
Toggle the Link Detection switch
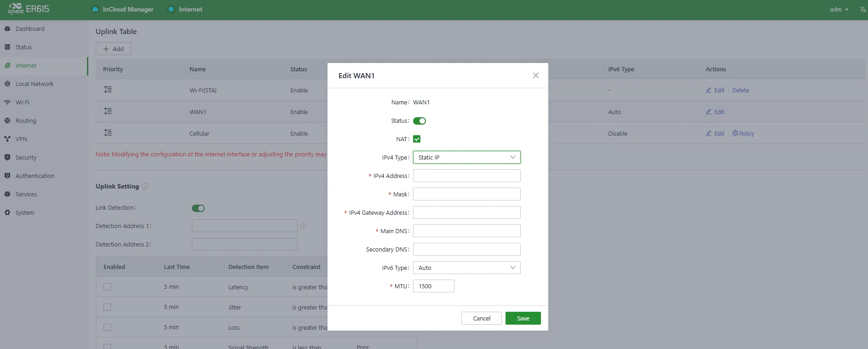coord(198,208)
